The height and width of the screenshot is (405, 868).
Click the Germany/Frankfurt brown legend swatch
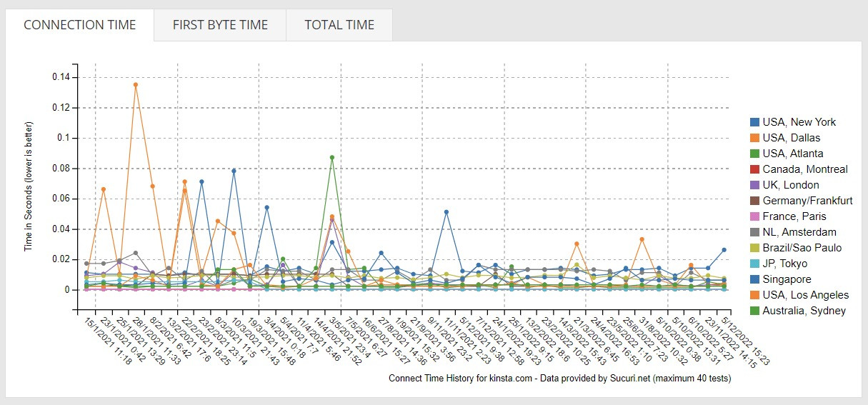[754, 201]
